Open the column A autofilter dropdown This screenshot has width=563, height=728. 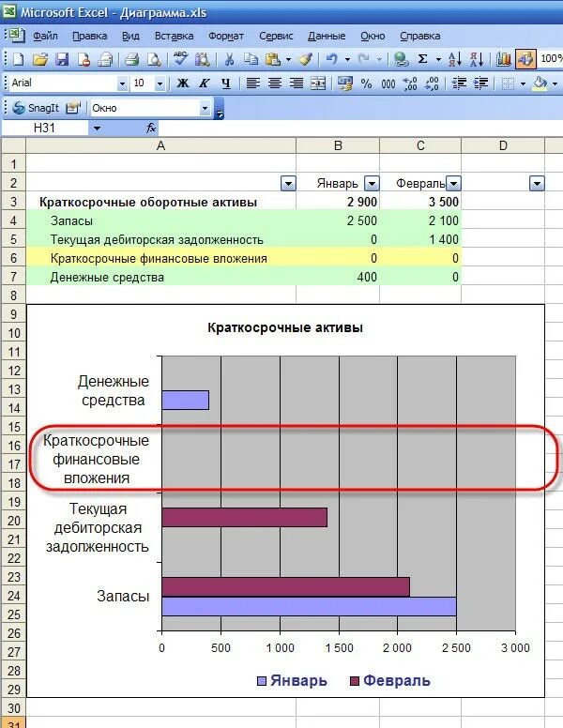point(288,184)
